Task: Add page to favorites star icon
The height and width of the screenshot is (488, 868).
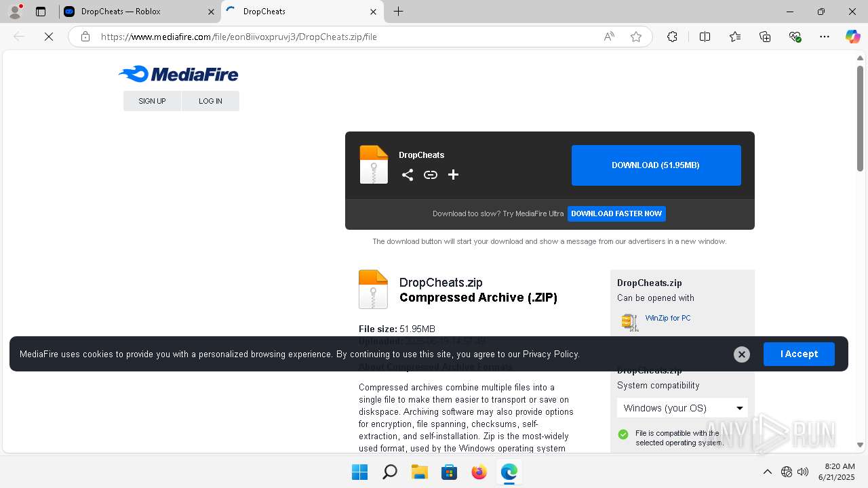Action: 636,37
